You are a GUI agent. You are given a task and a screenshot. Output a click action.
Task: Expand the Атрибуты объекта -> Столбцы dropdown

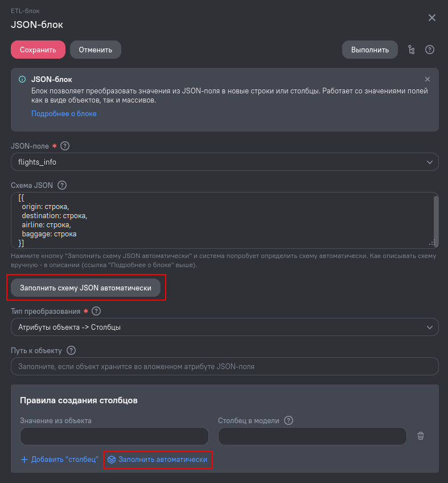225,327
